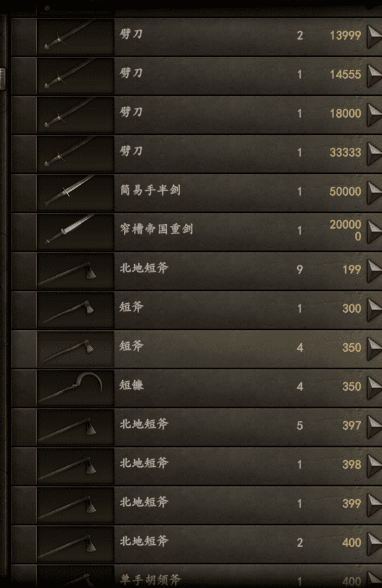This screenshot has width=382, height=588.
Task: Click the arrow for 短斧 priced 300
Action: pyautogui.click(x=374, y=309)
